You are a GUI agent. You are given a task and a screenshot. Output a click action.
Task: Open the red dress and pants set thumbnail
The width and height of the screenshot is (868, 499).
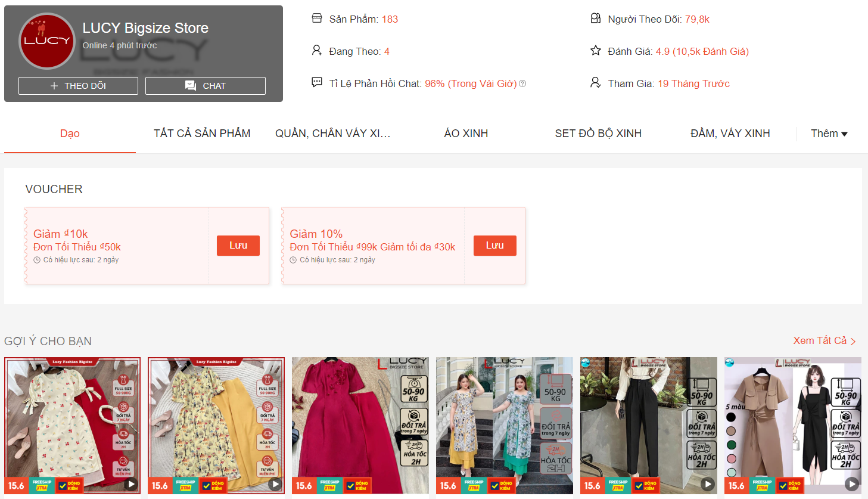tap(360, 426)
